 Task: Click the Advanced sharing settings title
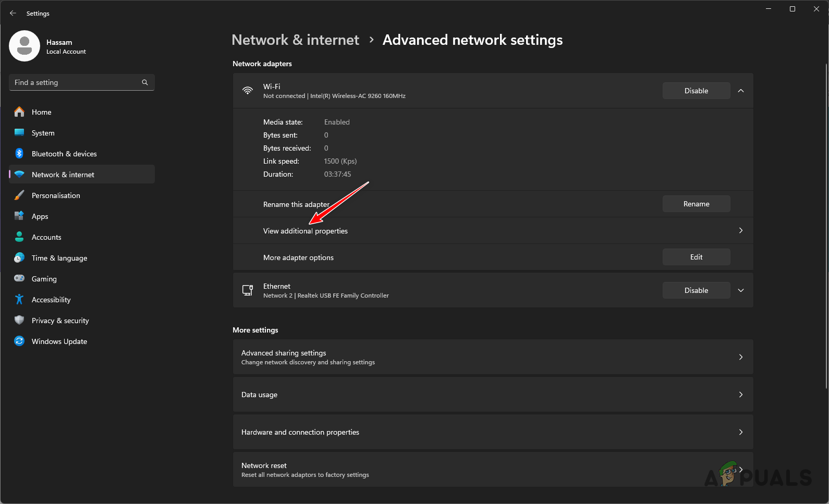[x=284, y=353]
